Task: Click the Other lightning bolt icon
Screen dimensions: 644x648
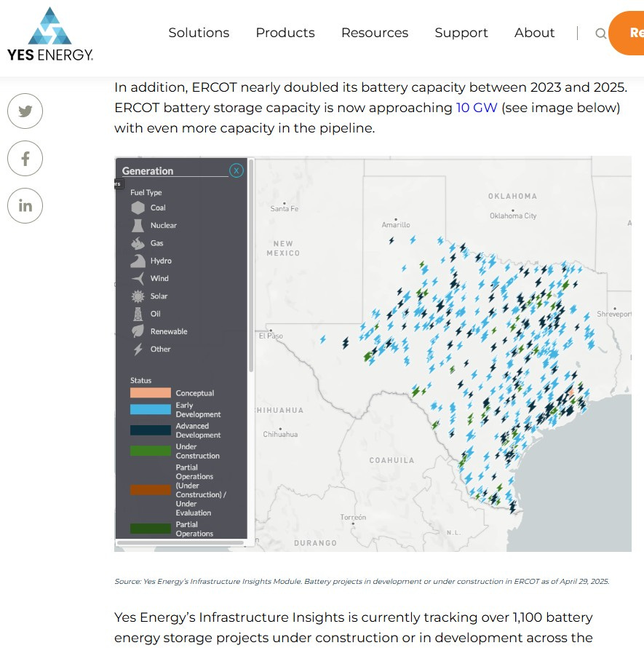Action: pyautogui.click(x=138, y=349)
